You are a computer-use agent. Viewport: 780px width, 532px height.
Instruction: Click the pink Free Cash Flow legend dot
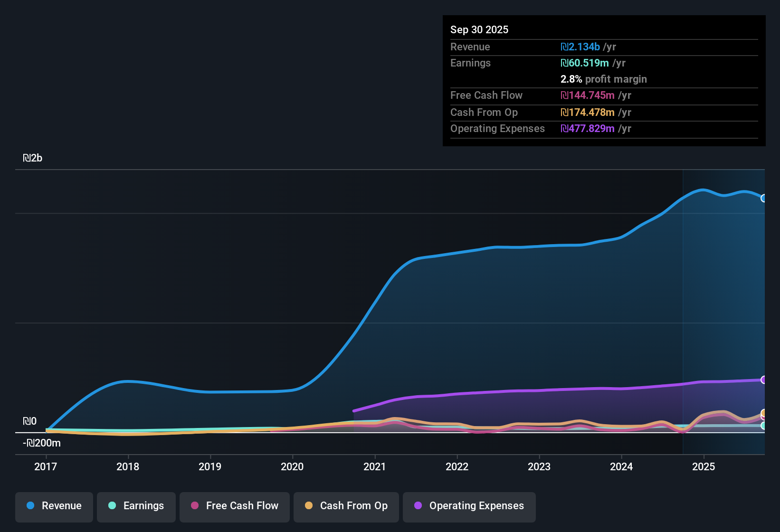coord(194,506)
